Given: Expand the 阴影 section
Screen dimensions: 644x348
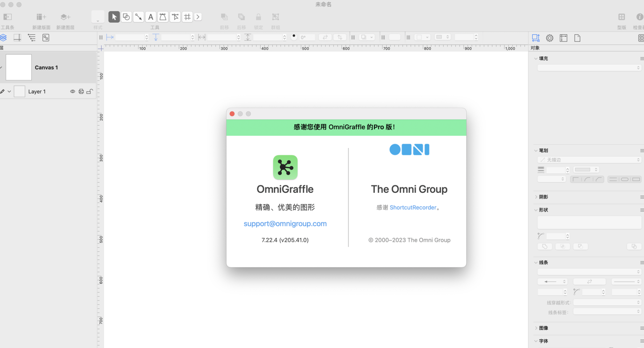Looking at the screenshot, I should 536,197.
